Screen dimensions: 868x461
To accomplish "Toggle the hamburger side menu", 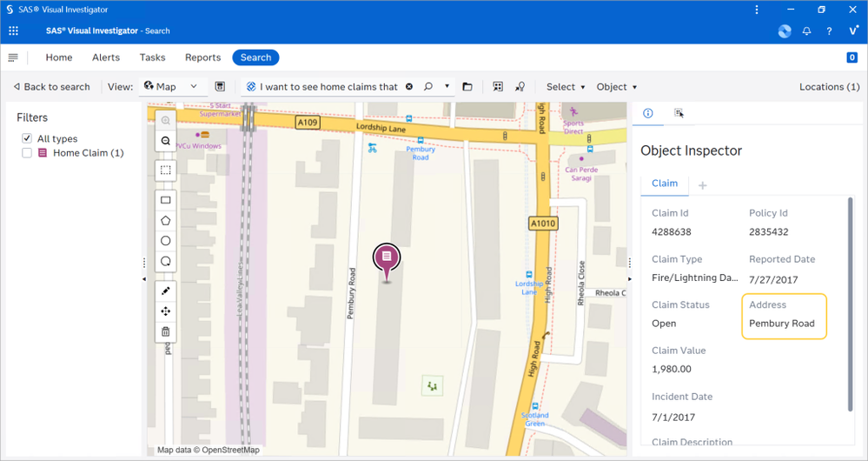I will (13, 57).
